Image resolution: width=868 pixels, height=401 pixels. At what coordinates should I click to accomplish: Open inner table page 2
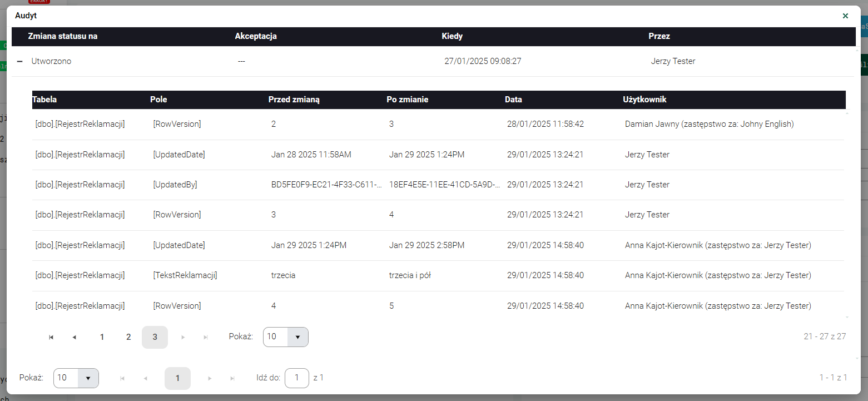[x=128, y=337]
